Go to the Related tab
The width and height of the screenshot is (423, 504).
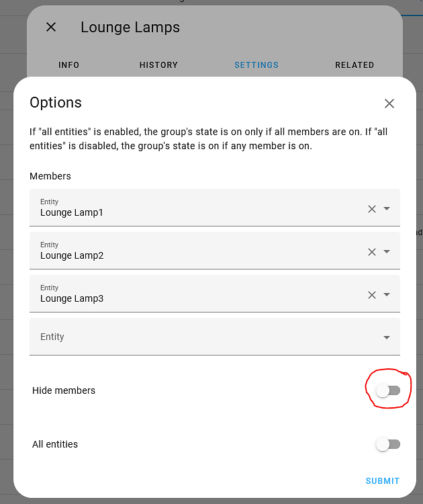point(355,65)
